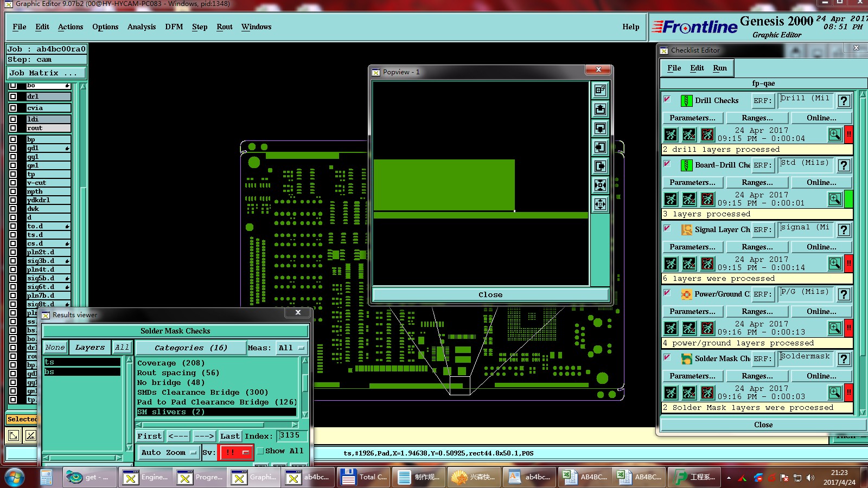Viewport: 868px width, 488px height.
Task: Click help question mark for Solder Mask Checks
Action: click(x=844, y=359)
